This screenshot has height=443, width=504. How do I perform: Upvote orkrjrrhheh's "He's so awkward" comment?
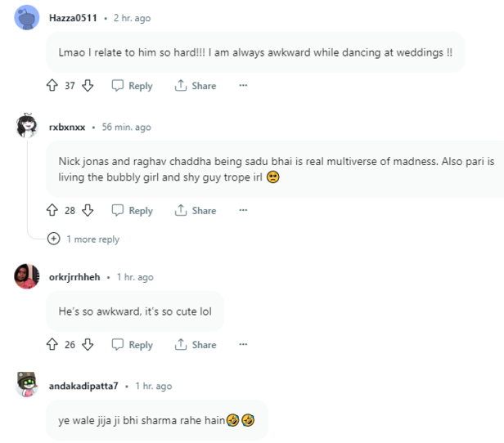52,345
